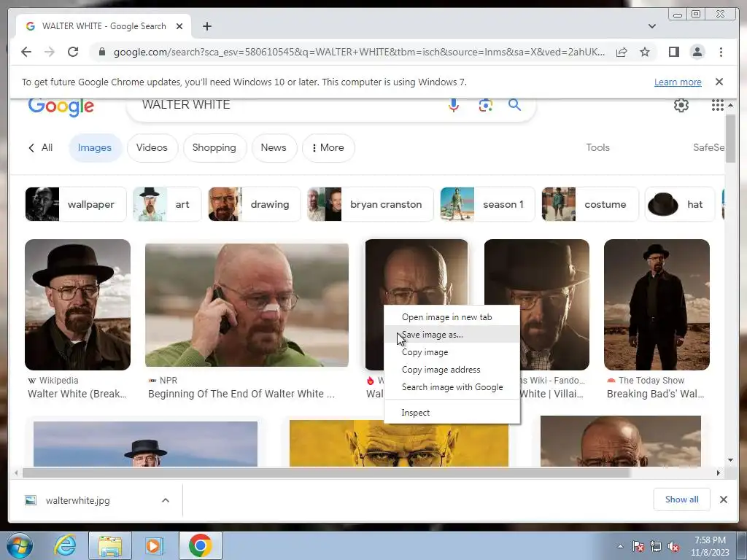Click the forward navigation arrow
Screen dimensions: 747x560
point(50,52)
